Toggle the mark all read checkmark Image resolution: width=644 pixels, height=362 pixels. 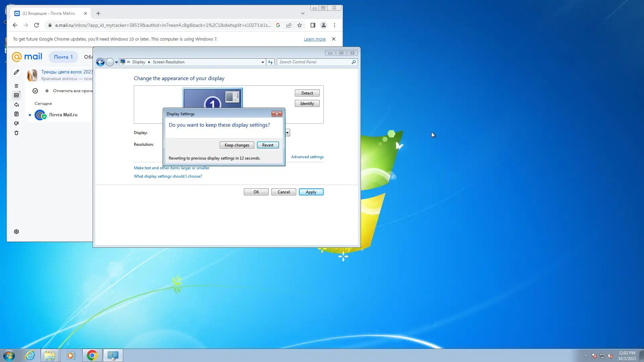click(35, 91)
